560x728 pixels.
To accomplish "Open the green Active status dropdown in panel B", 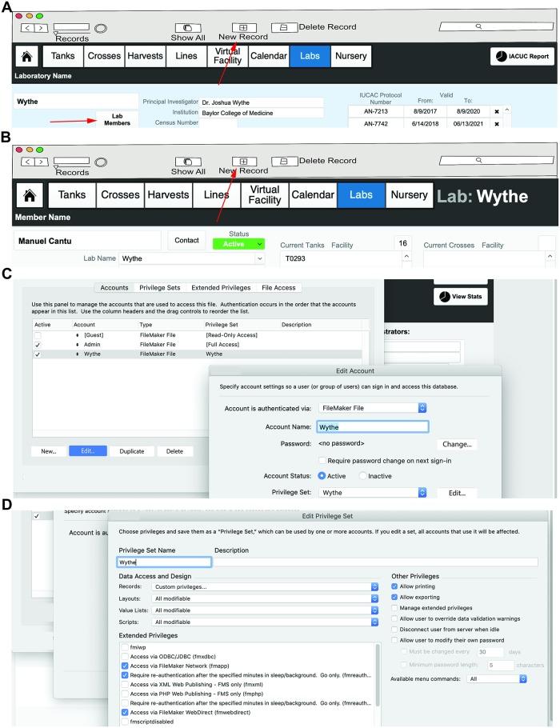I will 238,244.
